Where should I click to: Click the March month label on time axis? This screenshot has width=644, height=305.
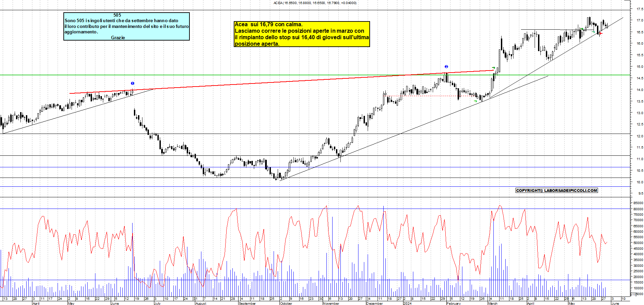493,303
